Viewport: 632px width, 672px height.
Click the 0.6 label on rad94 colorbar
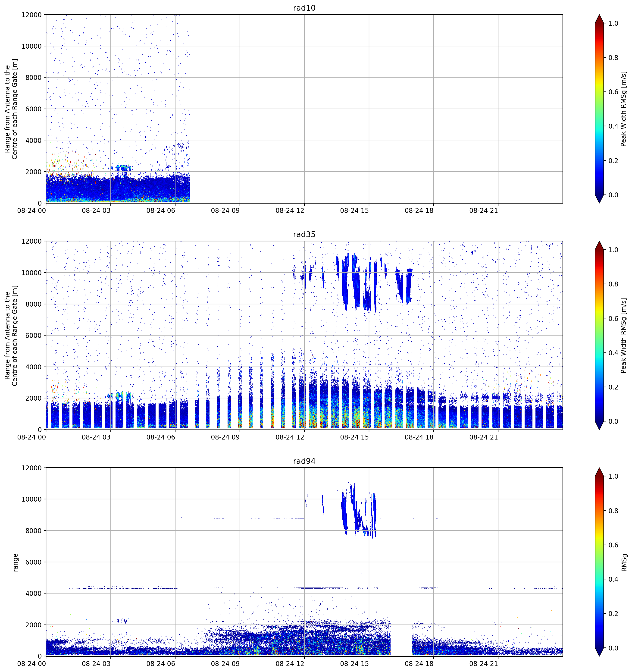tap(613, 545)
